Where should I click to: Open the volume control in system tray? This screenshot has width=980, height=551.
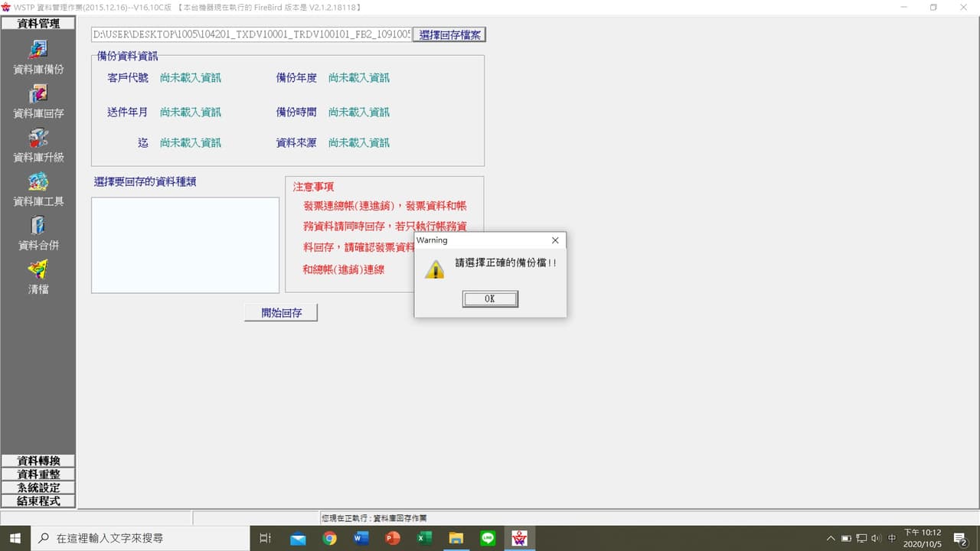point(875,538)
